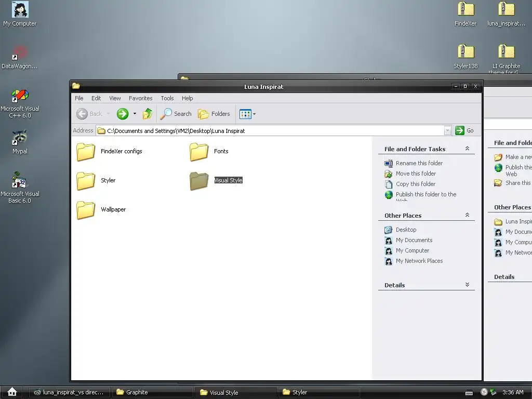Click Publish this to Web in background window
532x399 pixels.
coord(513,170)
